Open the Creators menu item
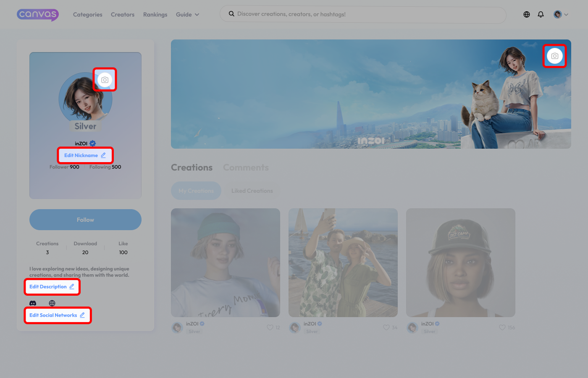The width and height of the screenshot is (588, 378). point(122,14)
